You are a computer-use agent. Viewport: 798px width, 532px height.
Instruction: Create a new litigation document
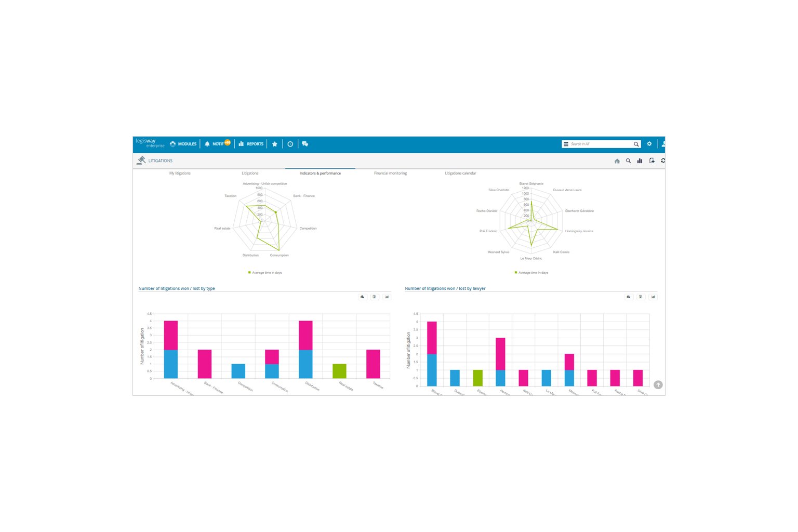651,161
